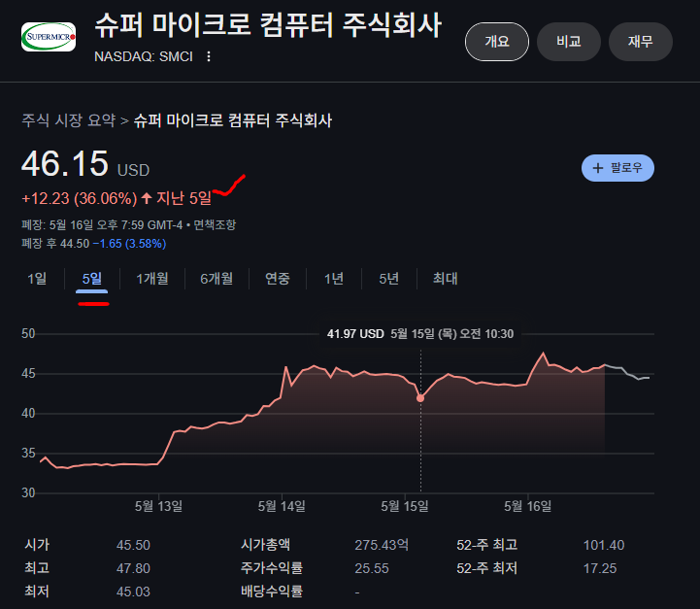The image size is (700, 609).
Task: Select the 1일 chart range
Action: (37, 279)
